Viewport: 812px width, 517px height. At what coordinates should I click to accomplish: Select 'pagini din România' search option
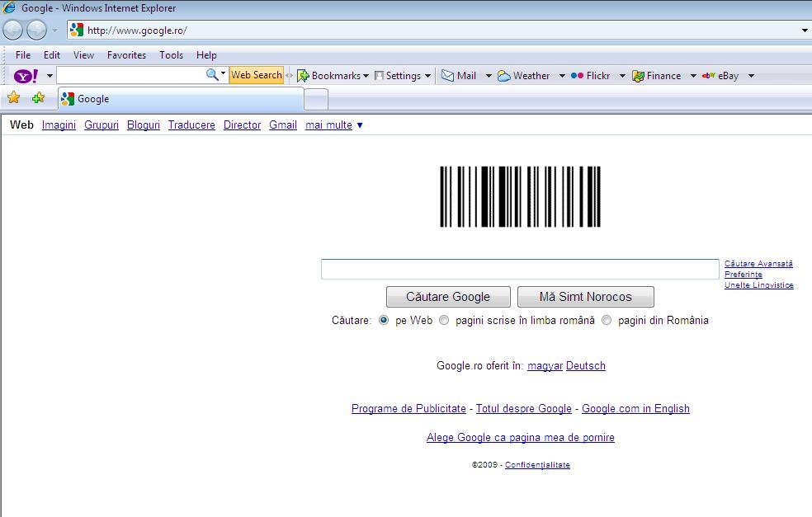[x=607, y=321]
